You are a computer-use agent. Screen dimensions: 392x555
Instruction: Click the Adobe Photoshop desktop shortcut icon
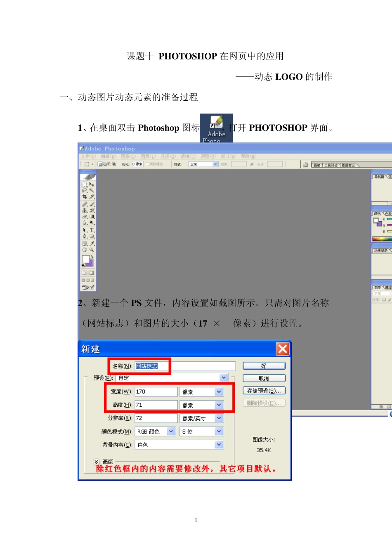(x=216, y=128)
